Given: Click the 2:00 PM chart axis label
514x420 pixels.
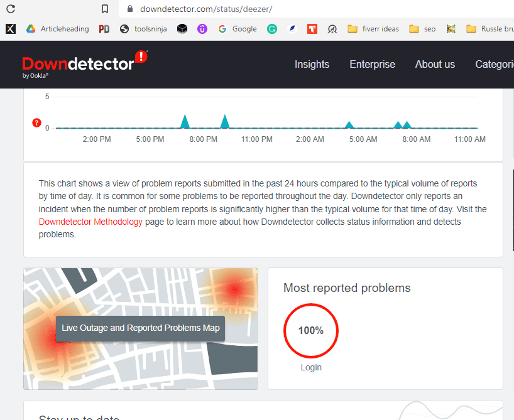Looking at the screenshot, I should point(97,139).
